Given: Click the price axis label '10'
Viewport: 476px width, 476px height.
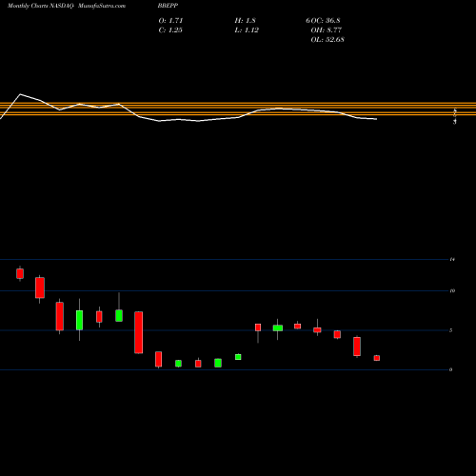Looking at the screenshot, I should point(452,290).
